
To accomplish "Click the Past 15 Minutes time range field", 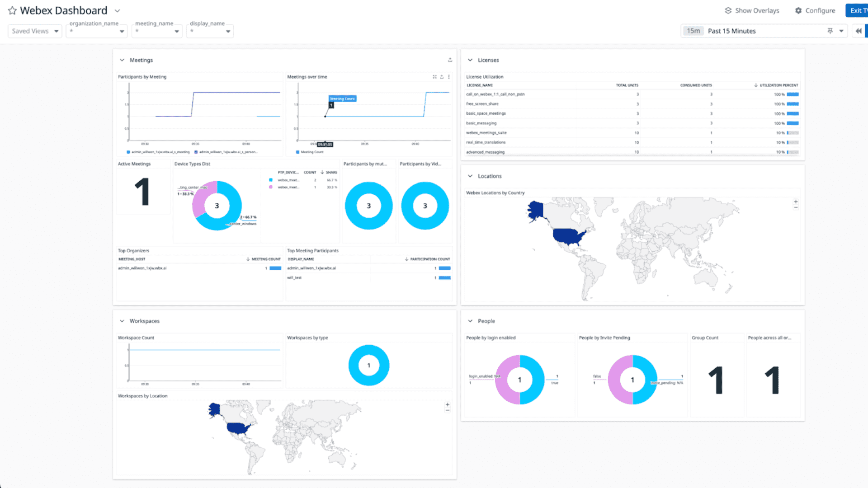I will coord(764,31).
